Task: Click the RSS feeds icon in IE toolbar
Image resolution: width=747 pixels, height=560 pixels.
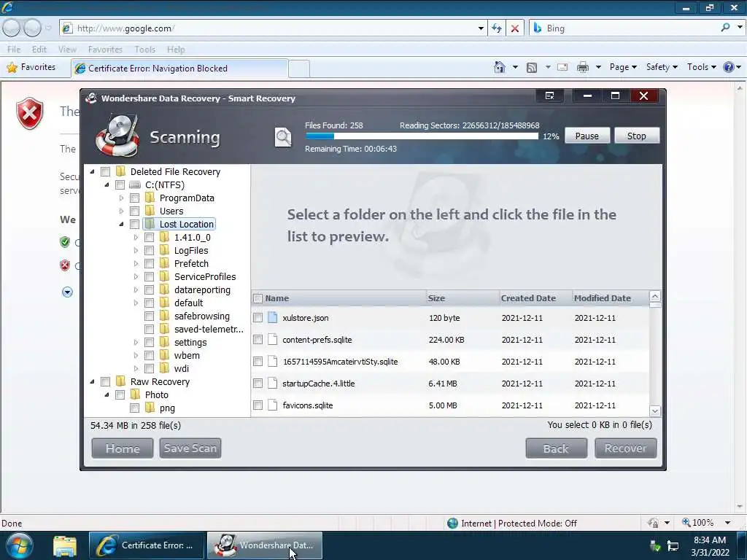Action: (532, 68)
